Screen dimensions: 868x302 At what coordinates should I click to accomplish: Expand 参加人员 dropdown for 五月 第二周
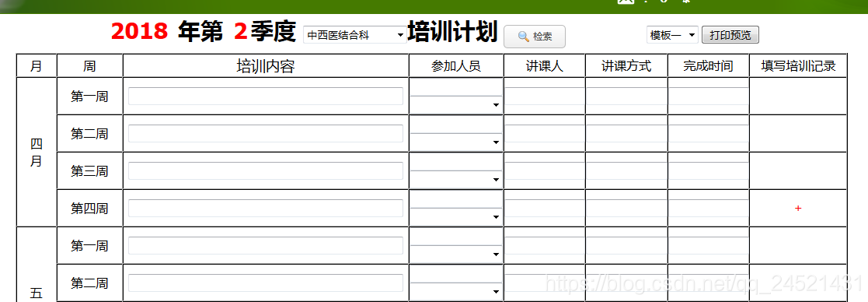click(456, 292)
